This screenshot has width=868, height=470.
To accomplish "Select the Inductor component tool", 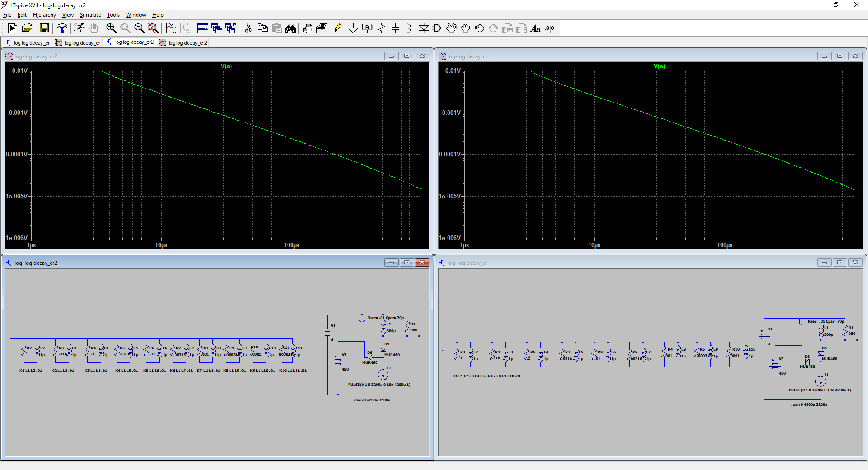I will pos(409,28).
